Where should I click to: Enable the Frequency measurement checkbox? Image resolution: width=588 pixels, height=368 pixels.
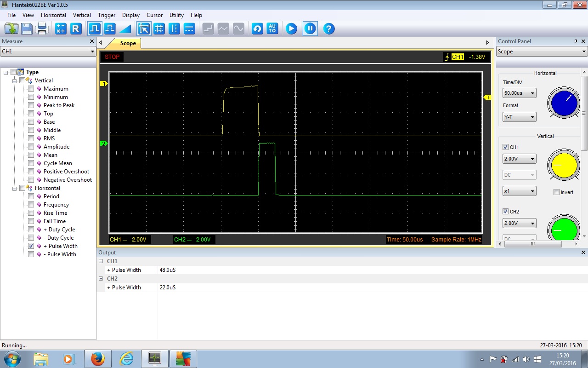(x=31, y=205)
